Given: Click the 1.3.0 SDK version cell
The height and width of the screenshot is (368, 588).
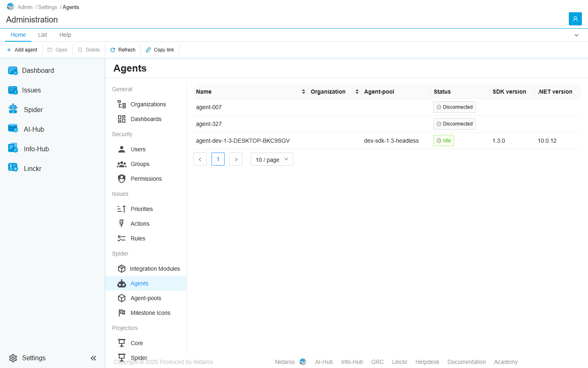Looking at the screenshot, I should coord(499,141).
